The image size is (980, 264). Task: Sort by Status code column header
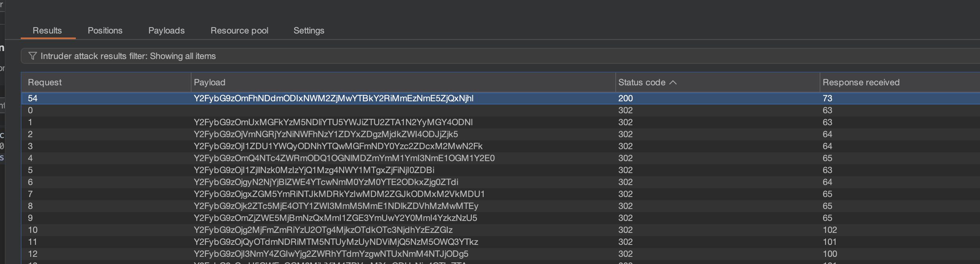pyautogui.click(x=642, y=83)
